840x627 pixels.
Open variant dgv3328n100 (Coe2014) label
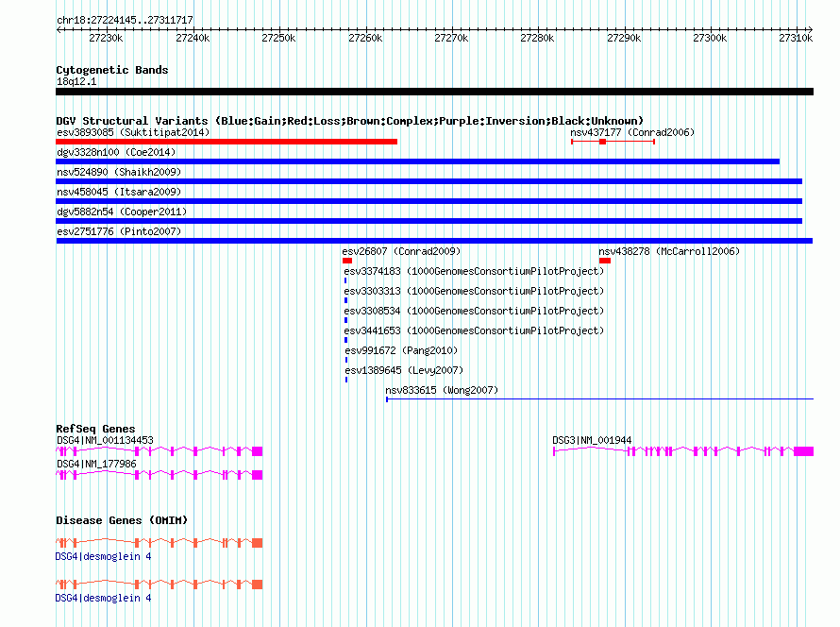coord(116,152)
